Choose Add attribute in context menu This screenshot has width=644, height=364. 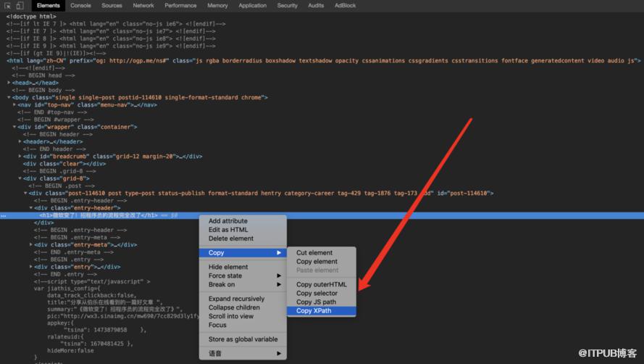243,221
